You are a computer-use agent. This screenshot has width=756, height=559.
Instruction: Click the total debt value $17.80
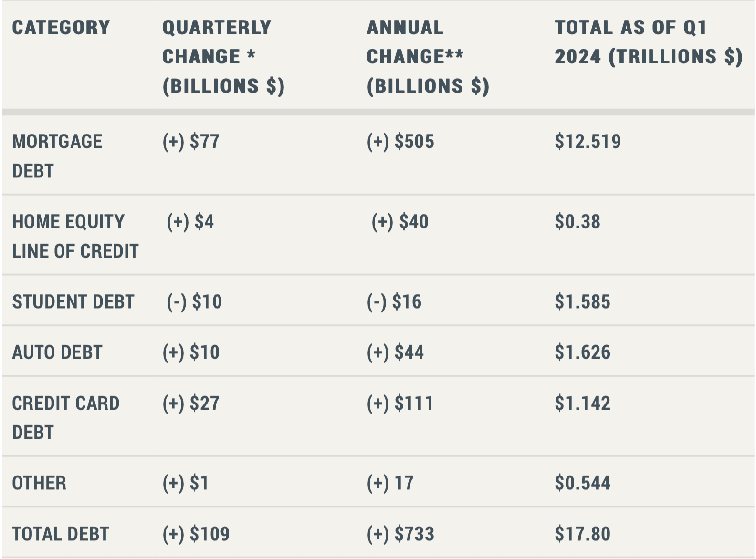(x=582, y=534)
